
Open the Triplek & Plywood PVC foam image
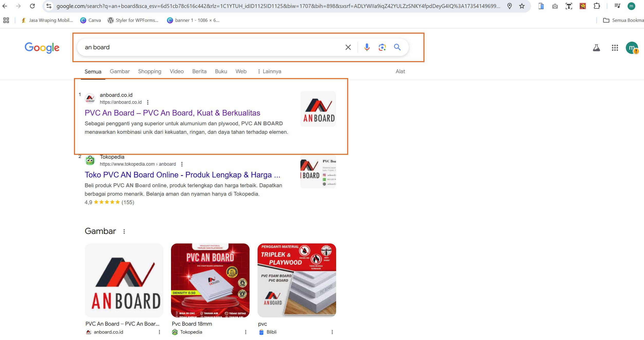click(x=297, y=280)
